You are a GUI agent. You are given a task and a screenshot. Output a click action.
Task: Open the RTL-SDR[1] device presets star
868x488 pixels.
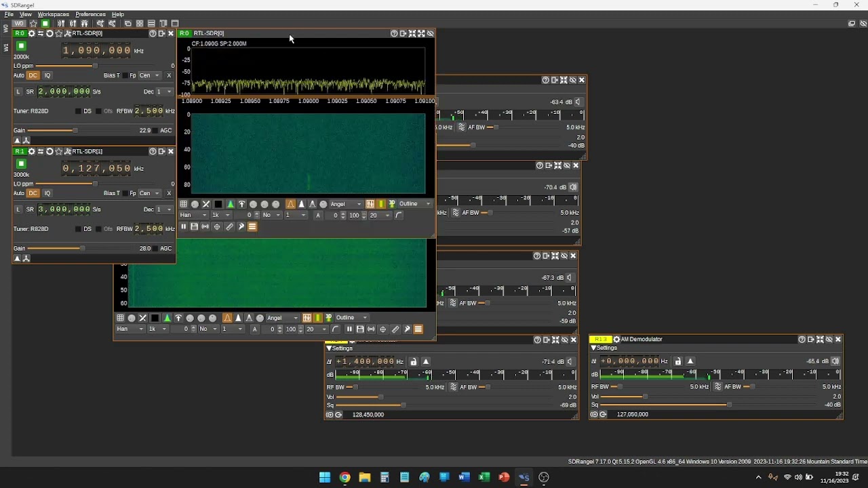(x=59, y=151)
